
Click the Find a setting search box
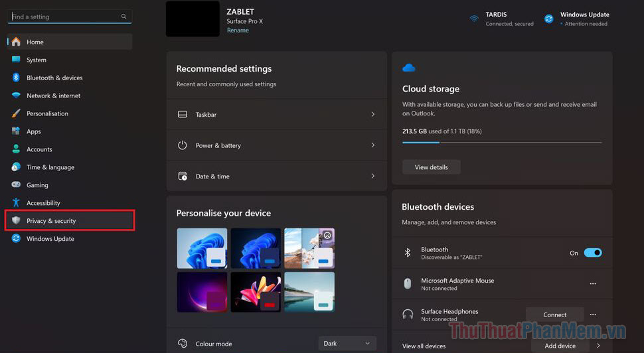coord(70,17)
